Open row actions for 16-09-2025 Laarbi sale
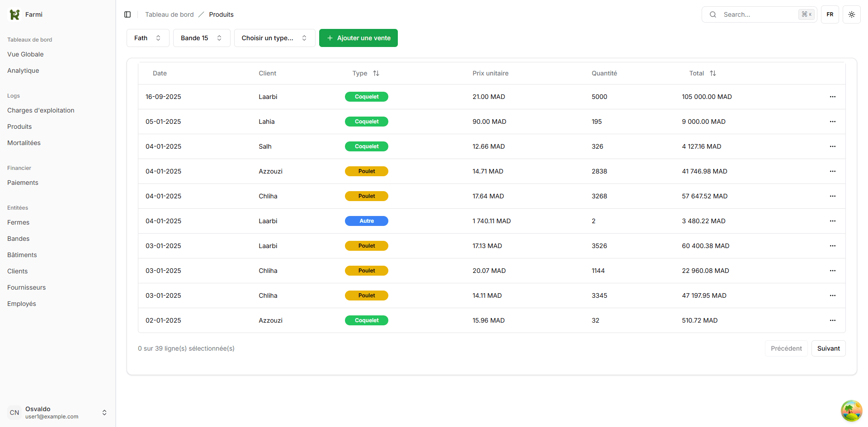Image resolution: width=868 pixels, height=427 pixels. coord(832,97)
